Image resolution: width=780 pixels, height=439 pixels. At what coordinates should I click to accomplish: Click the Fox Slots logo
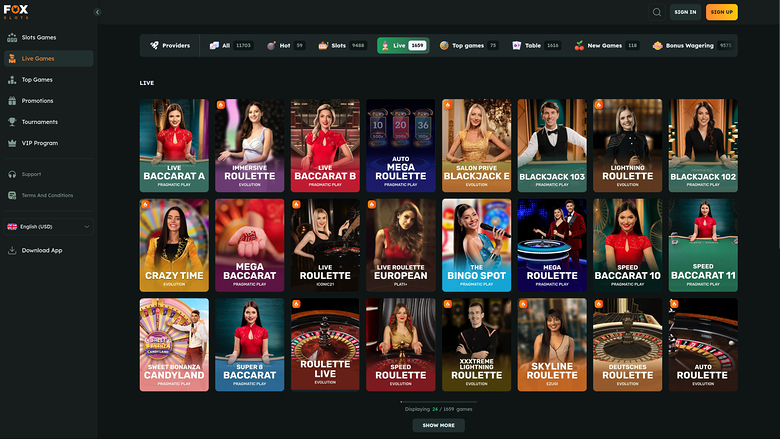pyautogui.click(x=16, y=11)
